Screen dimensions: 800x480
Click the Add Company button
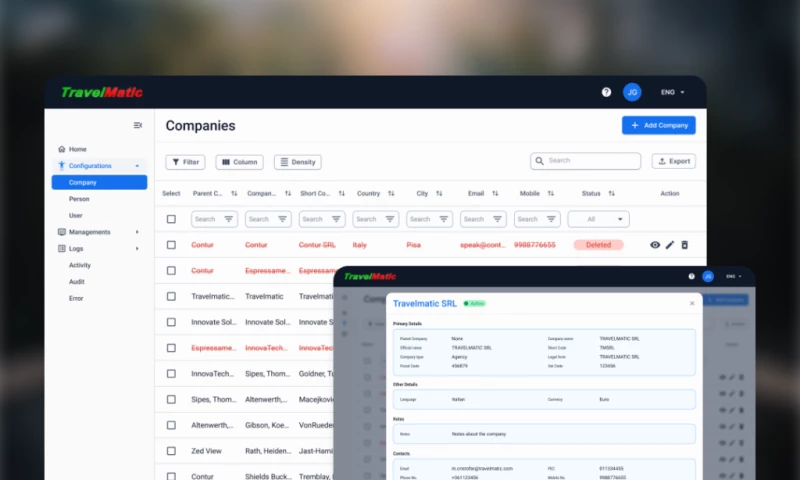(659, 125)
